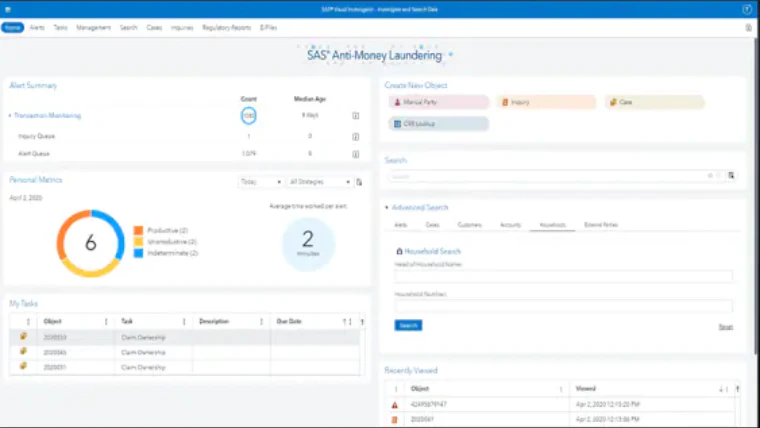Select the house icon beside Household Search

(399, 251)
